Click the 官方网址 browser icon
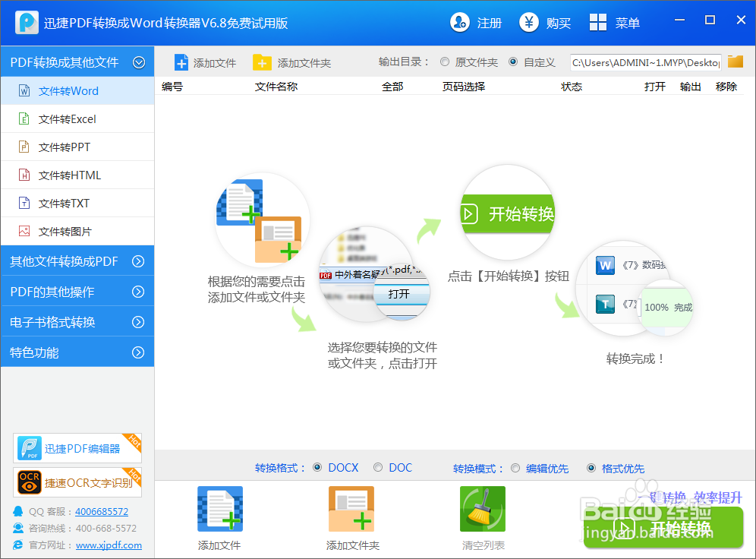This screenshot has width=756, height=559. point(18,545)
